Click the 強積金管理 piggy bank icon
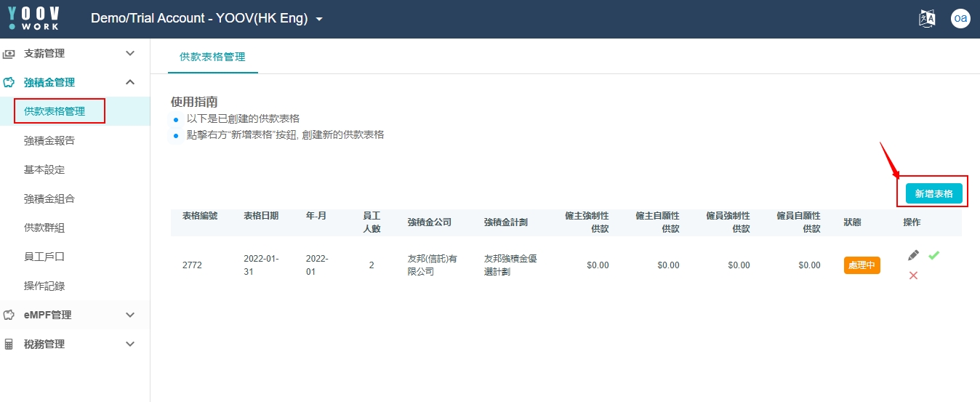Image resolution: width=980 pixels, height=402 pixels. (9, 83)
